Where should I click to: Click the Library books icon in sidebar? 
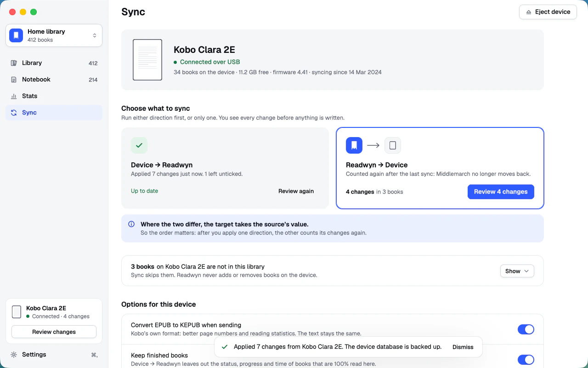tap(14, 63)
